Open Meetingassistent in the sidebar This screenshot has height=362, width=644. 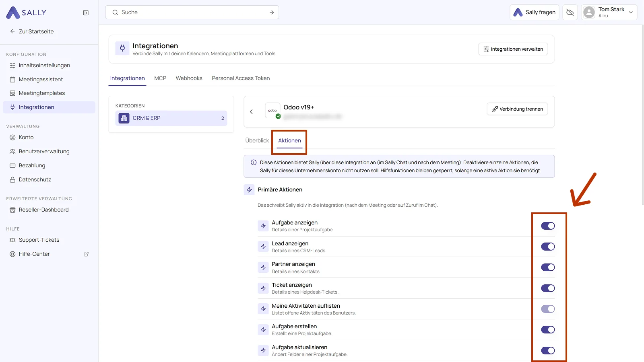coord(49,80)
